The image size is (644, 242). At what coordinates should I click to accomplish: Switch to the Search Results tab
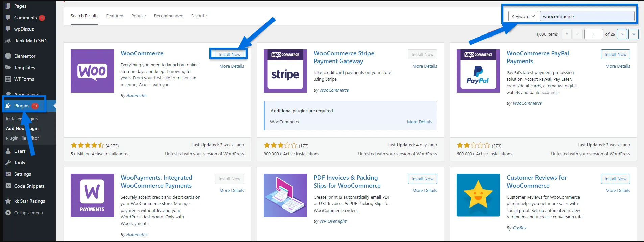[x=85, y=16]
